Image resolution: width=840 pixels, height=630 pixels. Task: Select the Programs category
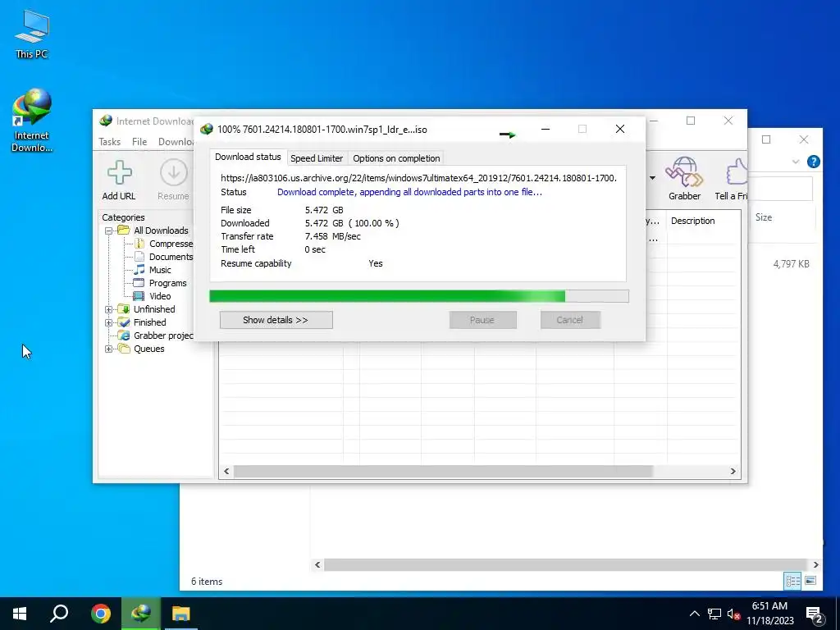[160, 283]
